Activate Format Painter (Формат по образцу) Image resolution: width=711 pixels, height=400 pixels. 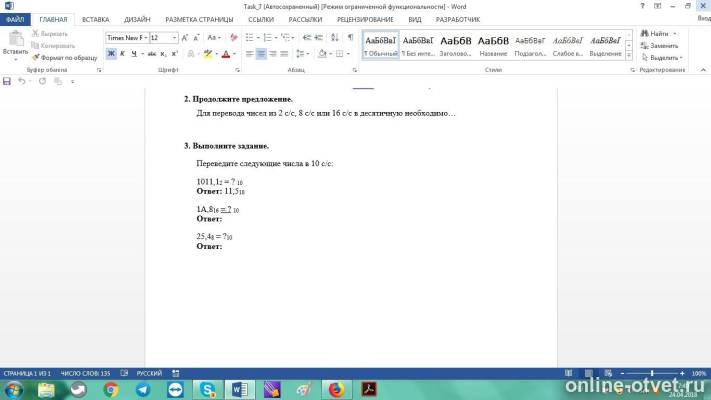coord(65,58)
